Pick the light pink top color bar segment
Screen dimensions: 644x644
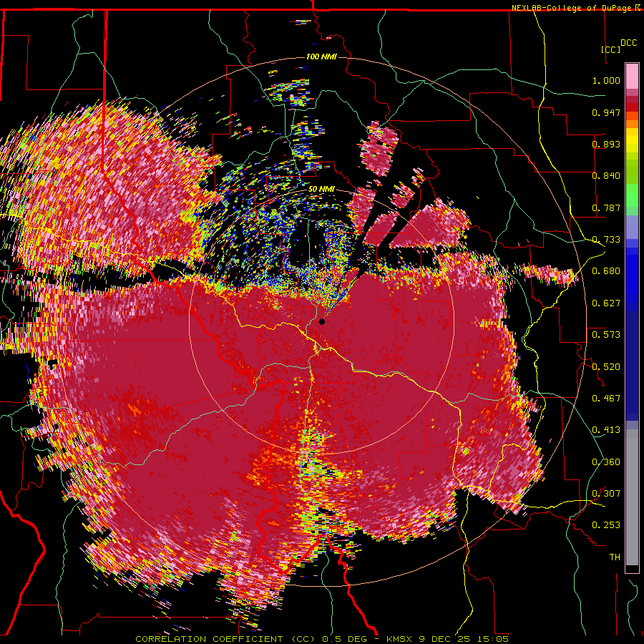coord(632,76)
